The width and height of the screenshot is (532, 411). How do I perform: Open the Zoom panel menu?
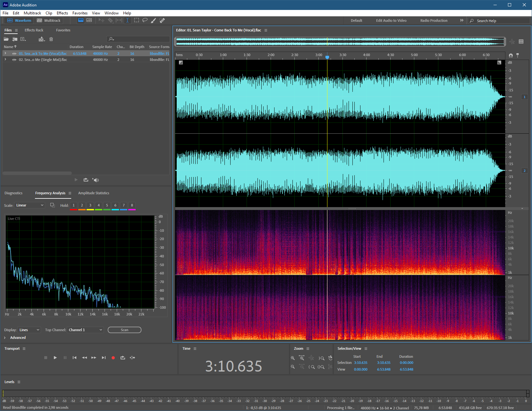(308, 349)
